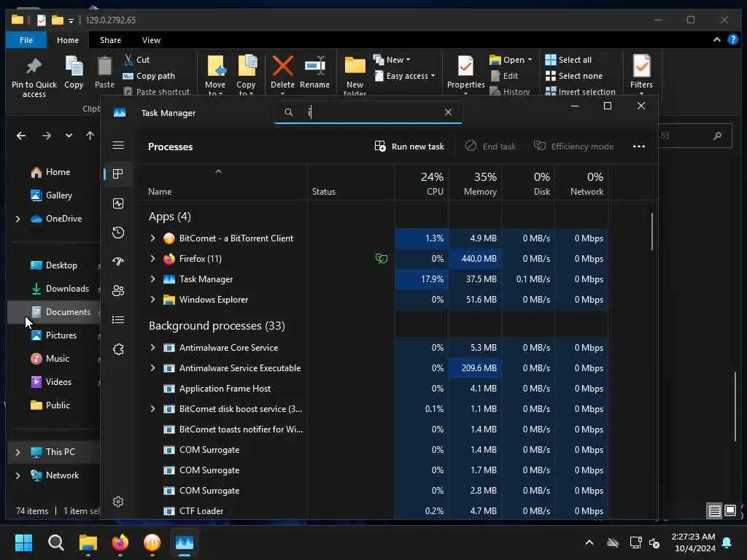
Task: Open the Easy access dropdown
Action: (x=405, y=76)
